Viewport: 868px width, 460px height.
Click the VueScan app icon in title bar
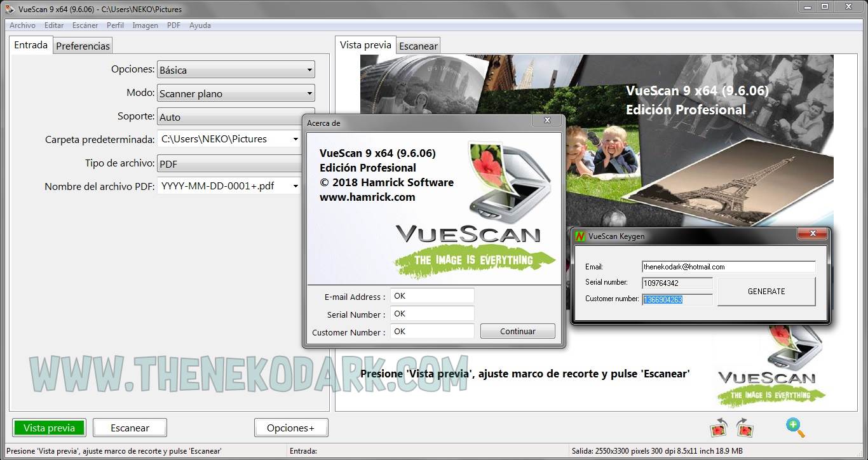[x=10, y=9]
